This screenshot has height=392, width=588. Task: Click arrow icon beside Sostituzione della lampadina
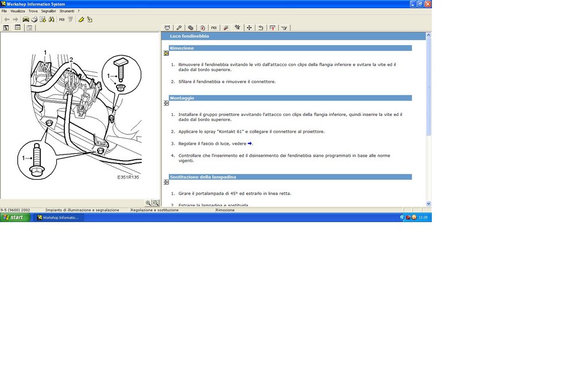[166, 182]
